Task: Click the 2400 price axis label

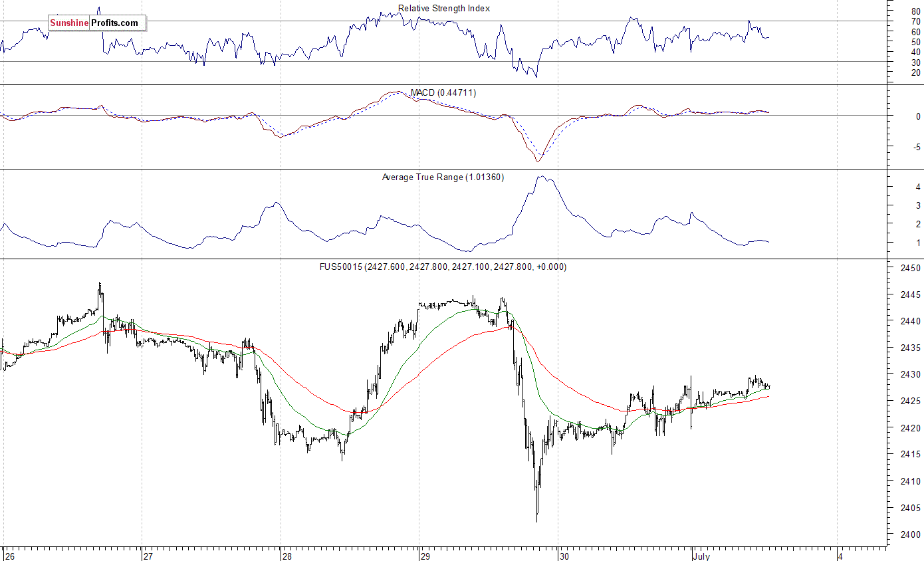Action: click(x=911, y=534)
